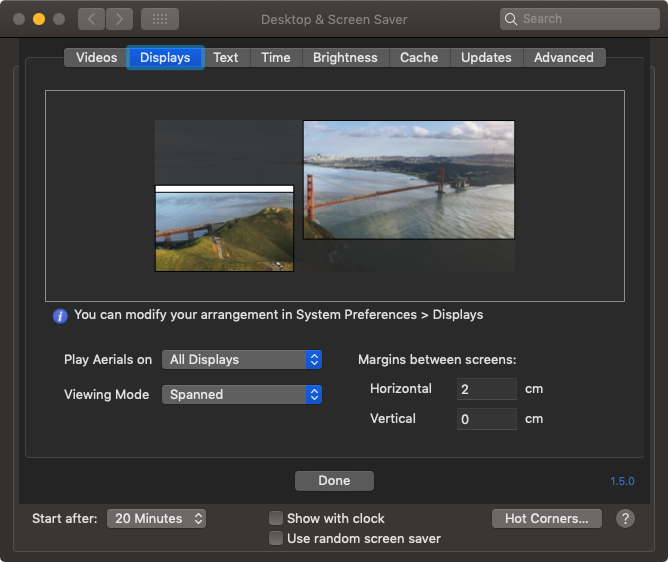
Task: Go forward with the right chevron button
Action: pos(119,19)
